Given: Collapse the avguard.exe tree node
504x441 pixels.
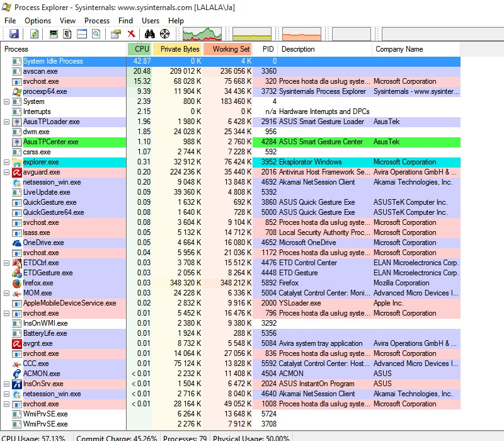Looking at the screenshot, I should pyautogui.click(x=6, y=172).
